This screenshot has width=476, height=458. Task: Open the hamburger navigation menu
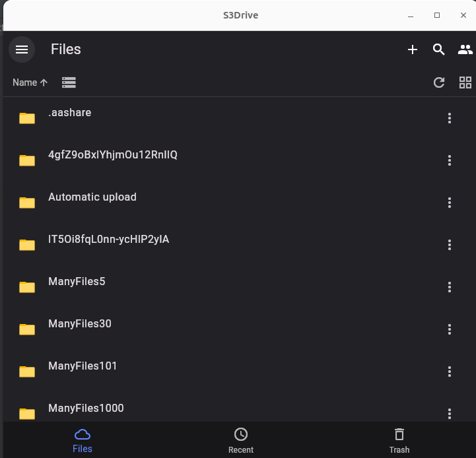coord(22,49)
